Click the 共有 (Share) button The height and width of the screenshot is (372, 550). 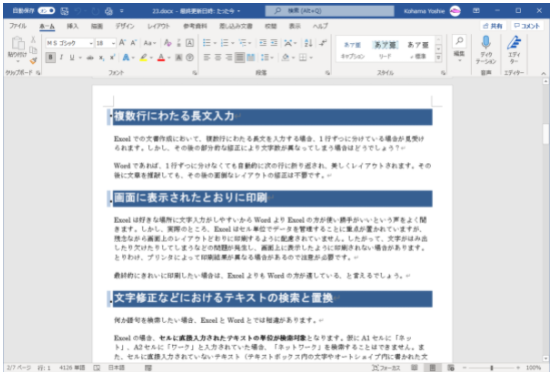tap(492, 26)
